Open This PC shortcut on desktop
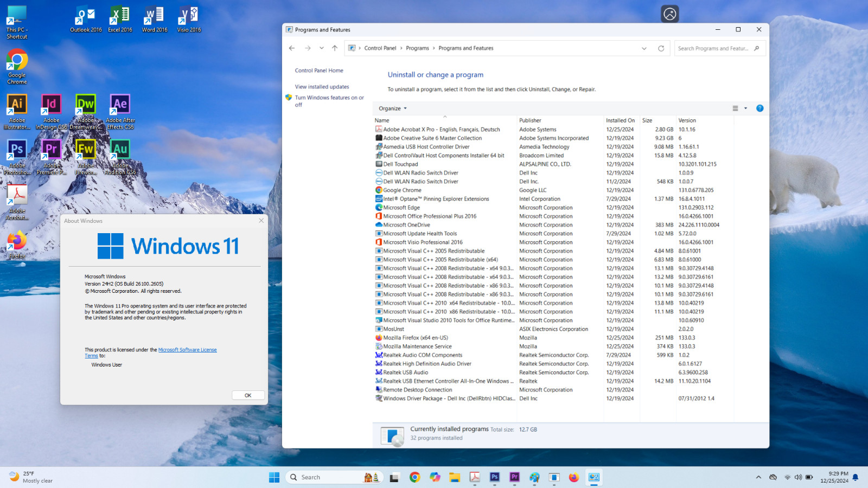 [x=17, y=22]
